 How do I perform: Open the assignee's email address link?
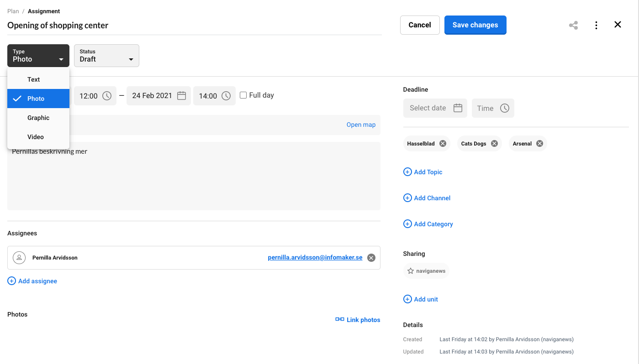point(315,258)
